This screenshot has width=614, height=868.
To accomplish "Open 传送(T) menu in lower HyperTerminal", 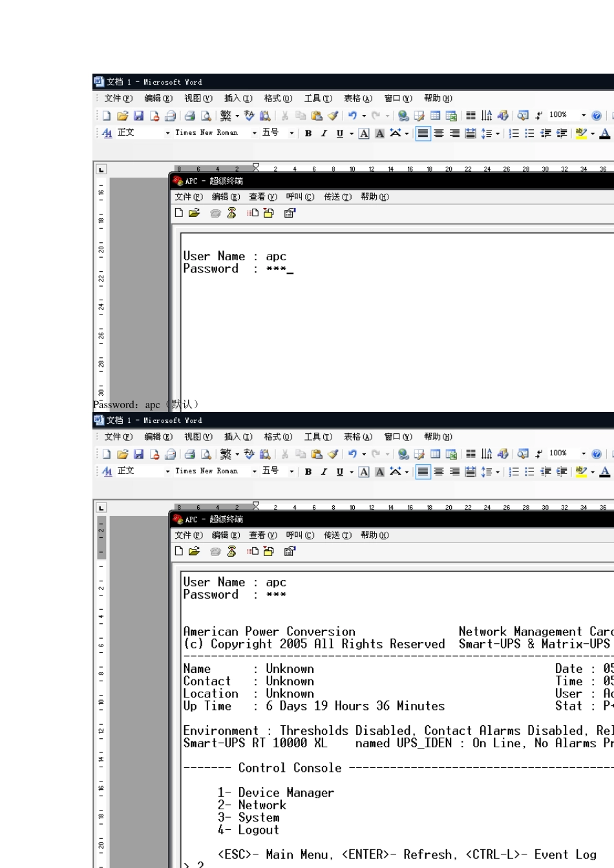I will (x=337, y=535).
